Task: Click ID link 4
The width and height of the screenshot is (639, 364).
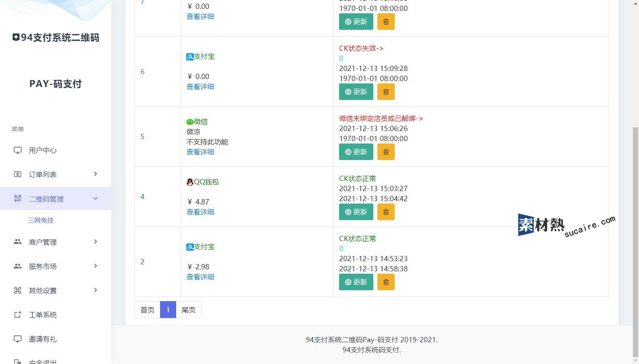Action: tap(142, 197)
